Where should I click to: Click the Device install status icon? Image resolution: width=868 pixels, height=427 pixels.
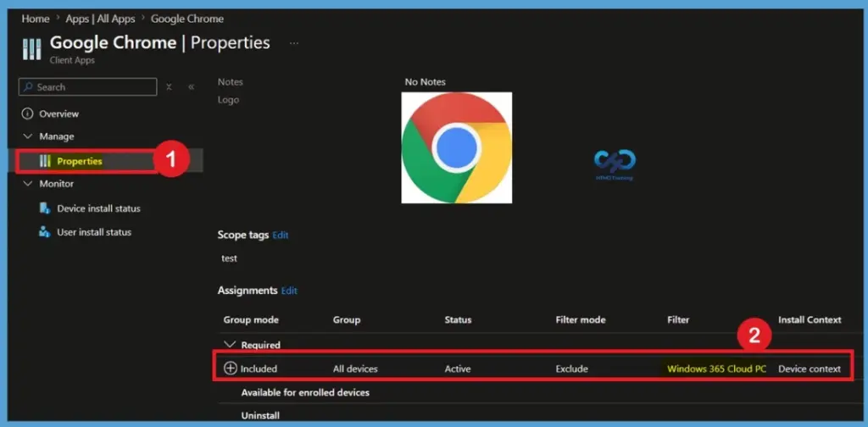click(46, 208)
